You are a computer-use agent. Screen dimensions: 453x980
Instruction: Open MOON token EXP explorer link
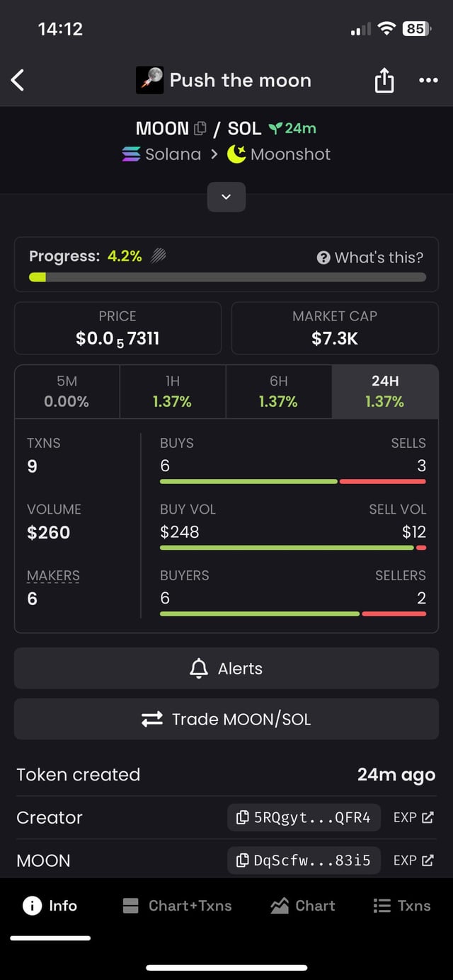tap(413, 860)
